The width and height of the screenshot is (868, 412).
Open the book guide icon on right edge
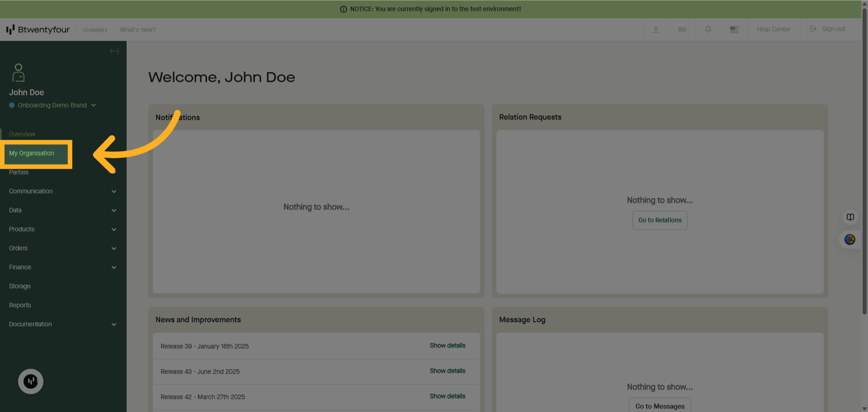point(850,217)
